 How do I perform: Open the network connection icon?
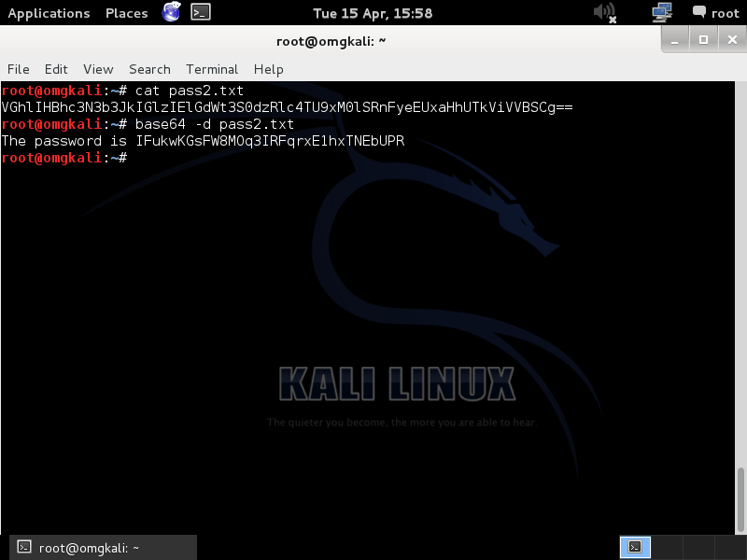[x=662, y=12]
